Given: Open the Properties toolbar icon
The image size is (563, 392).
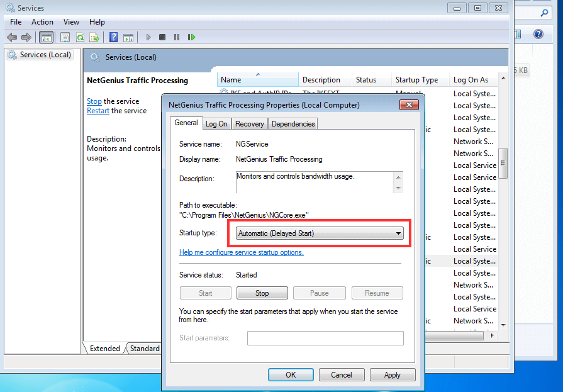Looking at the screenshot, I should (65, 37).
